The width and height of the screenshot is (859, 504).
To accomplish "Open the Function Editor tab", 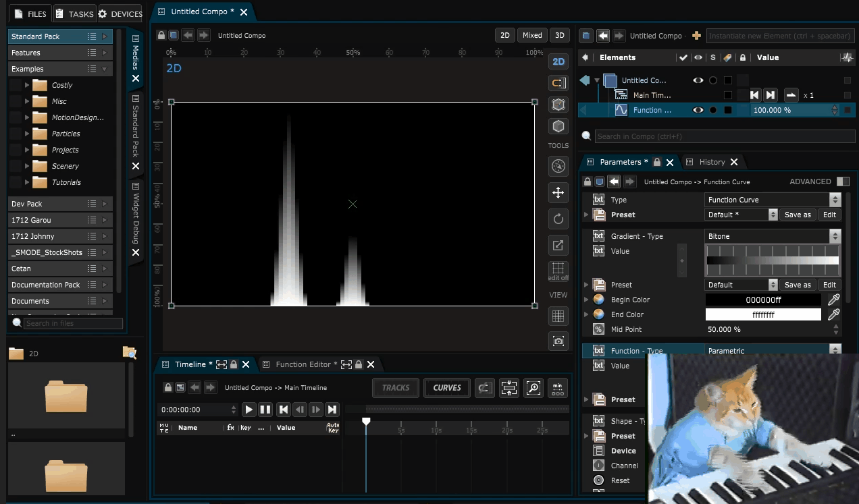I will [x=307, y=364].
